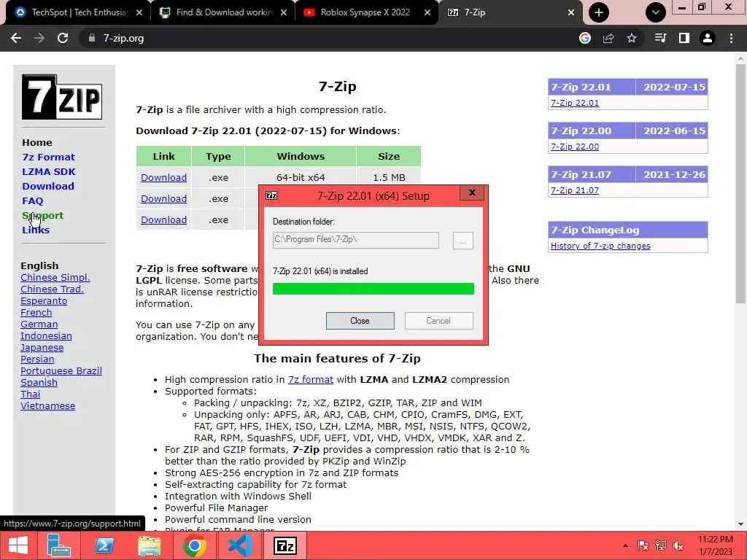Viewport: 747px width, 560px height.
Task: Switch to Chrome in the taskbar
Action: click(x=194, y=545)
